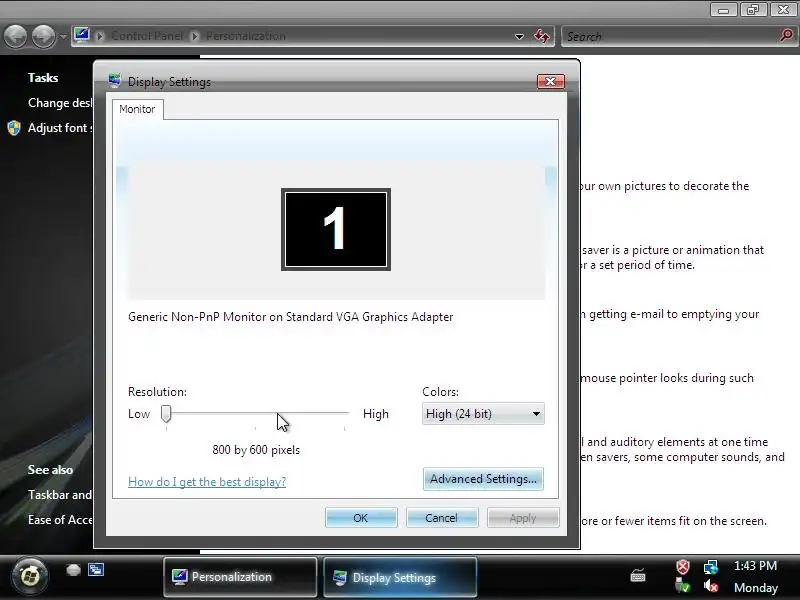Click the search magnifier icon
800x600 pixels.
787,36
